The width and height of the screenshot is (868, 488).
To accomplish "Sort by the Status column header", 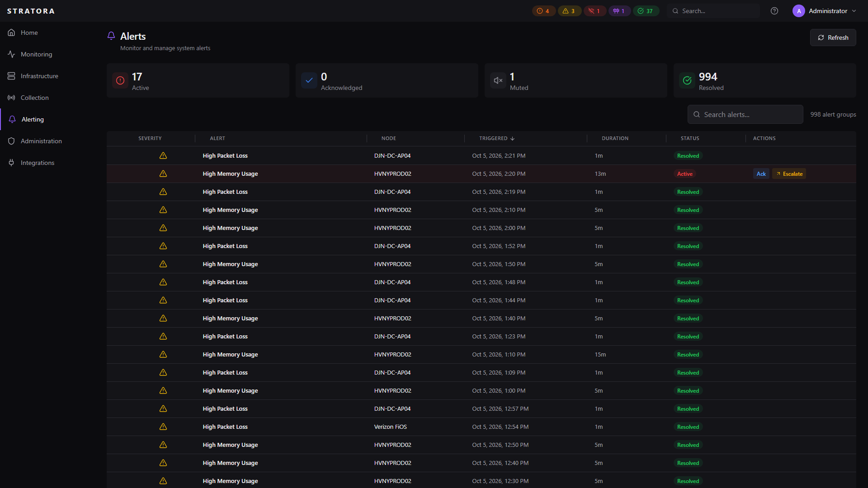I will 690,138.
